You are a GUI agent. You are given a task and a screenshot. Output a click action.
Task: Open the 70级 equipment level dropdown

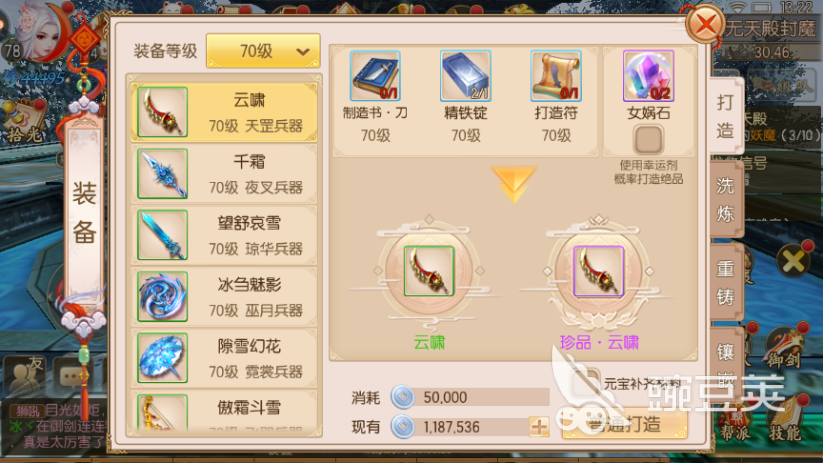pyautogui.click(x=263, y=51)
